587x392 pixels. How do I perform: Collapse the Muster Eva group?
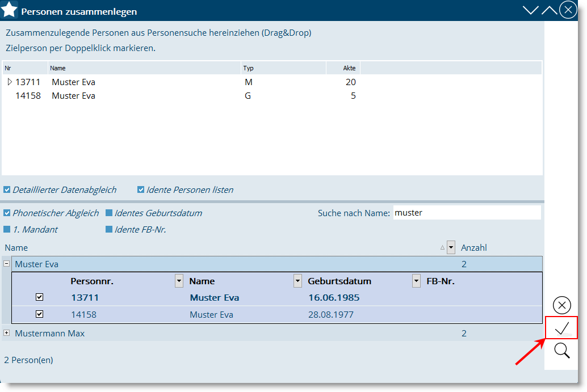6,264
